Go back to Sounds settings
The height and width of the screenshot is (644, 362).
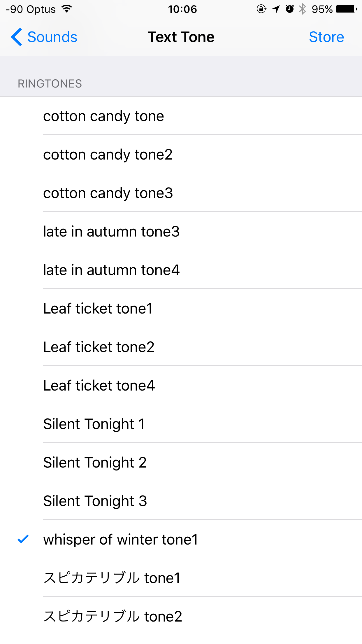pos(44,37)
